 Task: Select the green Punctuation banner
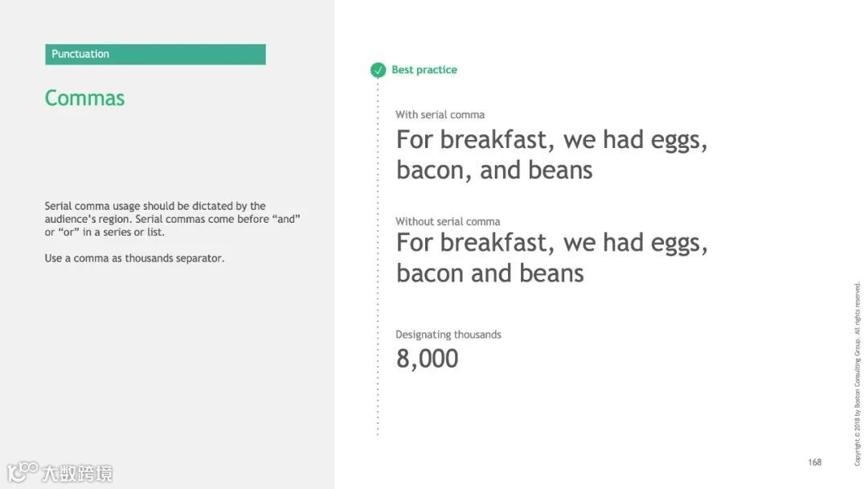tap(155, 54)
